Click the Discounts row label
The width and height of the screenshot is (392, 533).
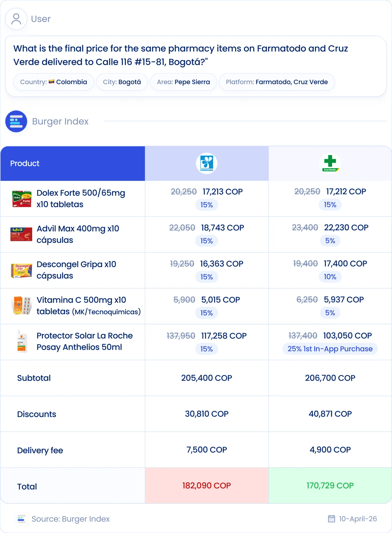pyautogui.click(x=37, y=414)
